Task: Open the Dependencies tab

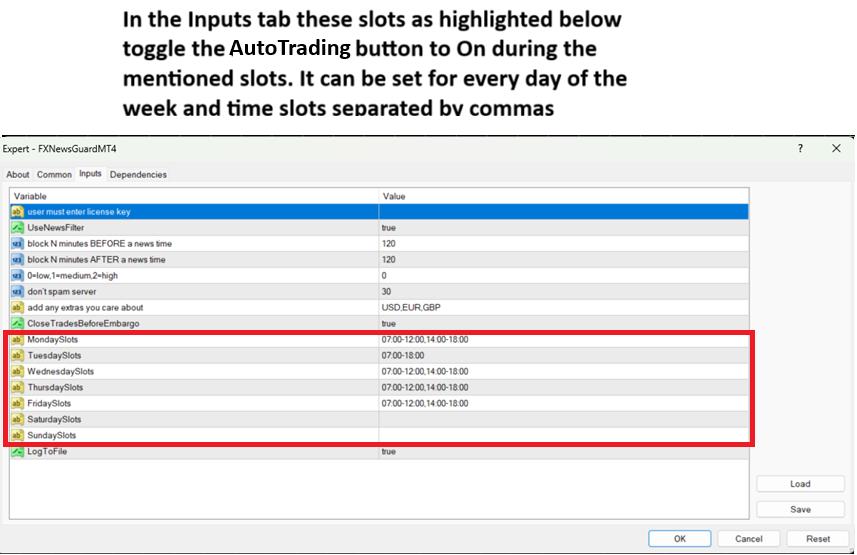Action: pos(138,174)
